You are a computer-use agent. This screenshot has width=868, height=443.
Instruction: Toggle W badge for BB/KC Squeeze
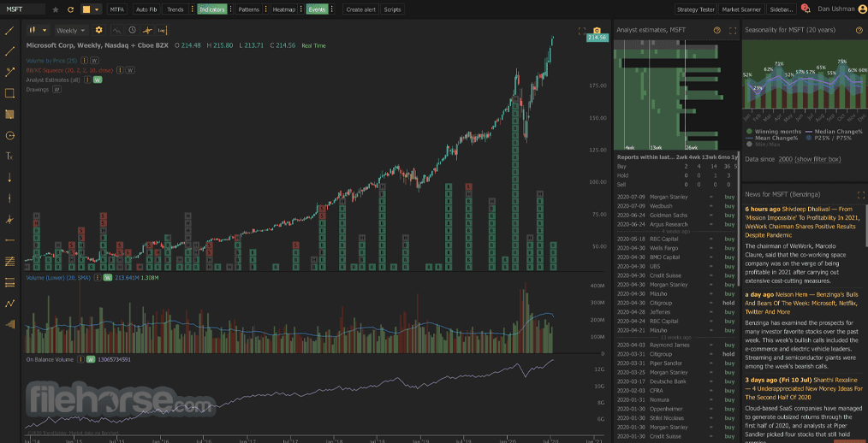tap(129, 69)
